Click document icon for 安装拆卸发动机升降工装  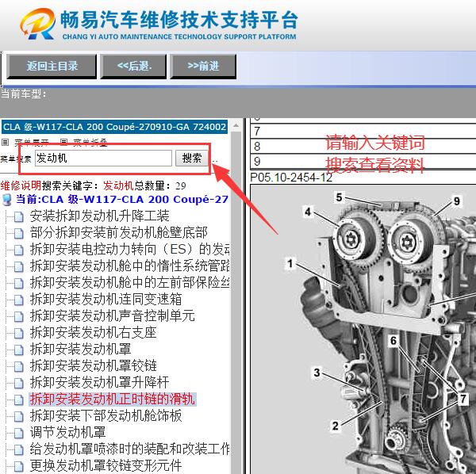(x=18, y=216)
